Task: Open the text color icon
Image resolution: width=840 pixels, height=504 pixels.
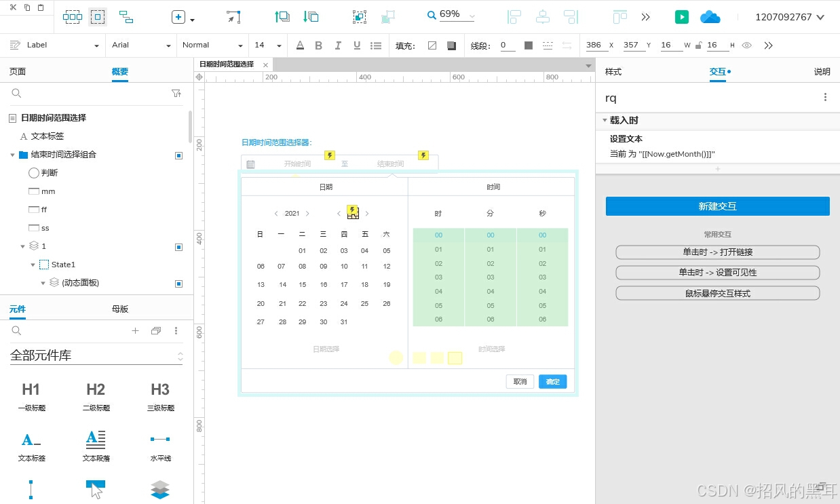Action: click(300, 45)
